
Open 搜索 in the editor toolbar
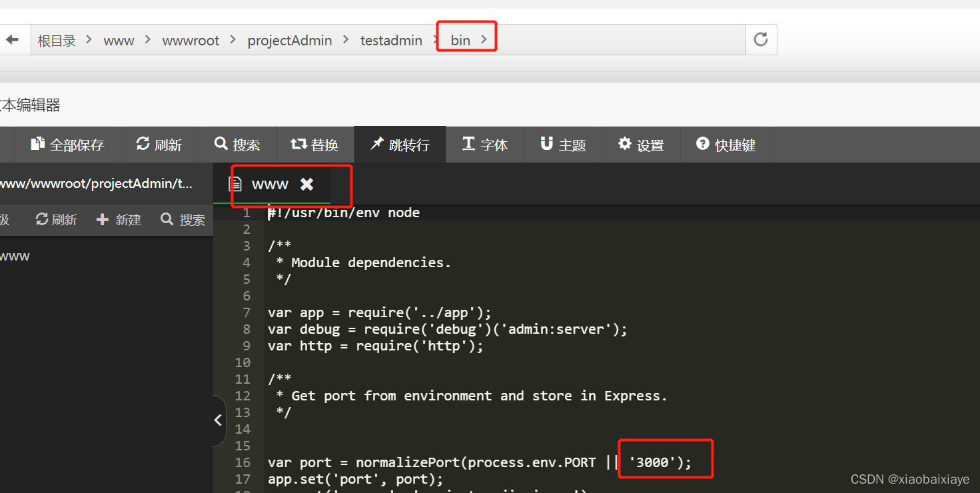tap(237, 145)
